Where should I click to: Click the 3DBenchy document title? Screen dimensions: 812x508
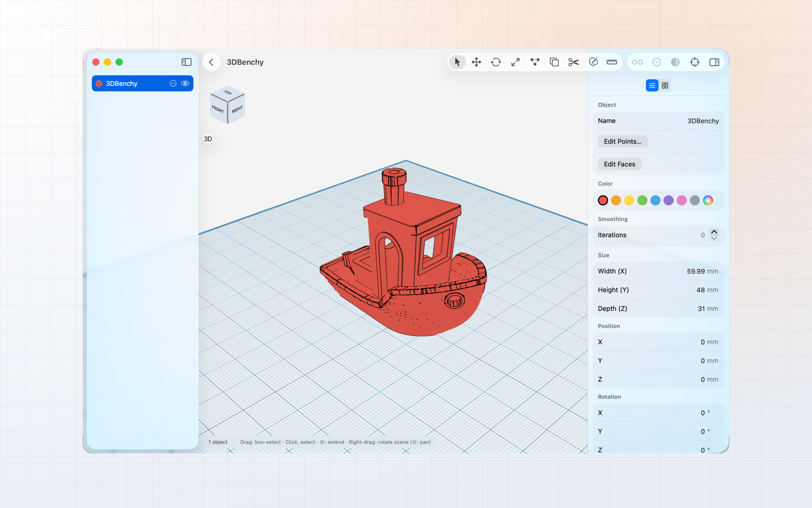pos(245,62)
